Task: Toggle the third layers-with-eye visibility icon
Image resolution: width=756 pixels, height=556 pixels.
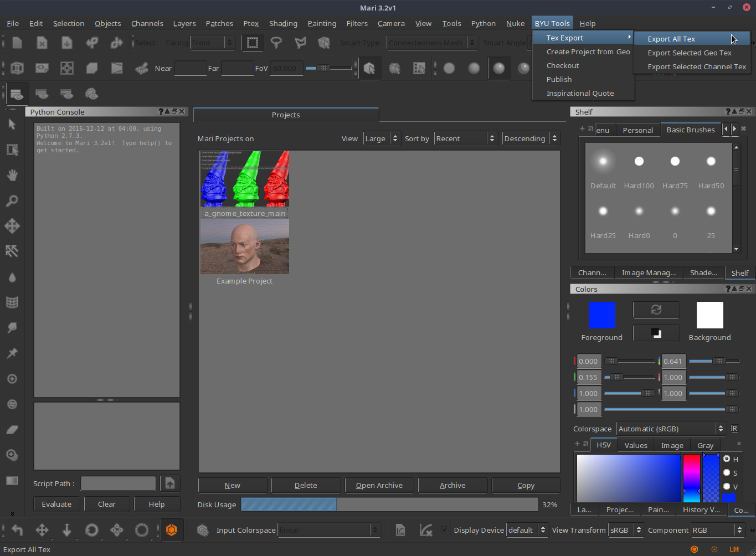Action: pos(67,94)
